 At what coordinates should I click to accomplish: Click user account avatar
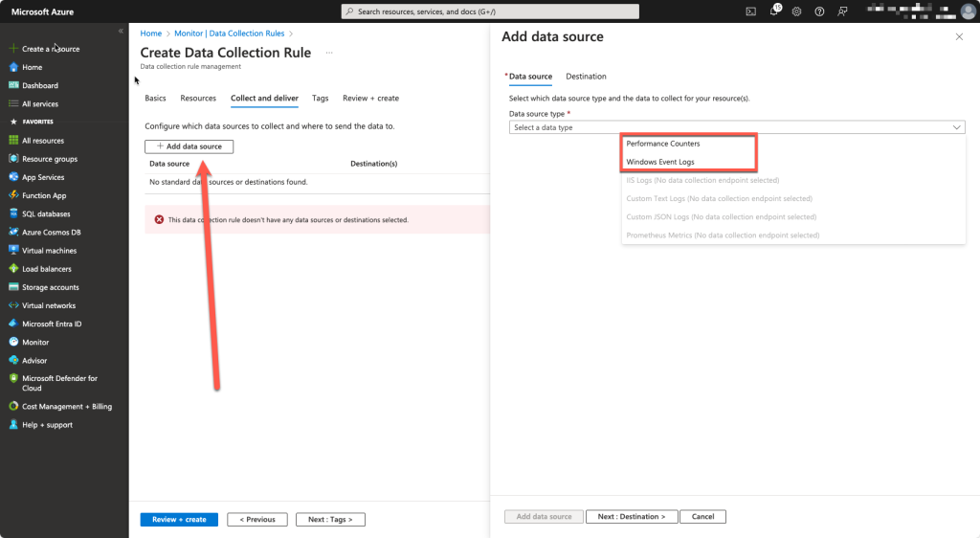968,11
